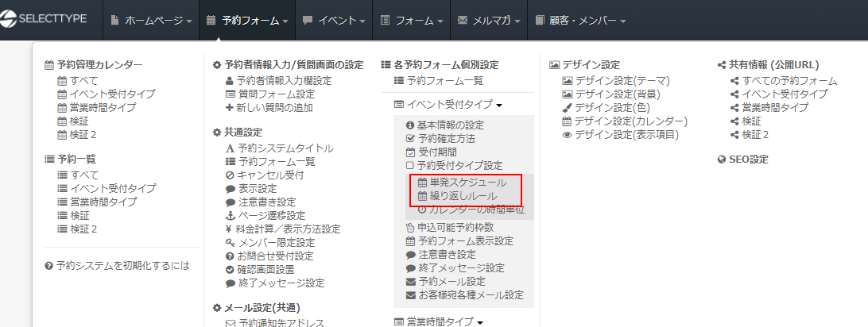Screen dimensions: 868x327
Task: Open メンバー限定設定
Action: pyautogui.click(x=270, y=243)
